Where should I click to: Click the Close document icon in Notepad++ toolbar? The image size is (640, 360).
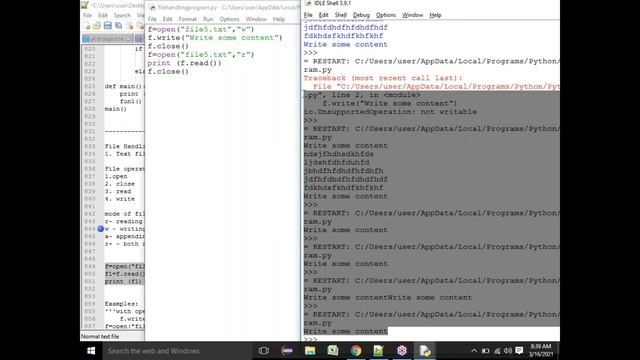(x=130, y=26)
